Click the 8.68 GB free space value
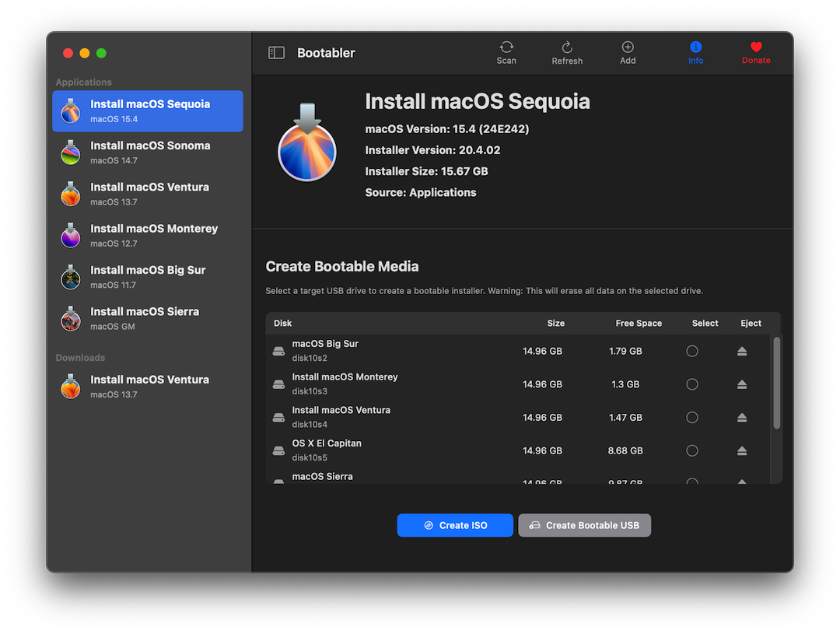840x634 pixels. [x=625, y=450]
